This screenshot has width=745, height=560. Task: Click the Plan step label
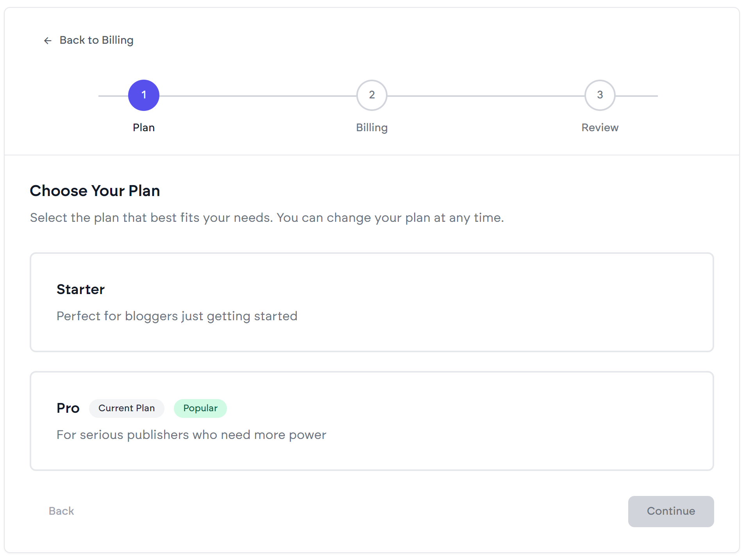(144, 128)
